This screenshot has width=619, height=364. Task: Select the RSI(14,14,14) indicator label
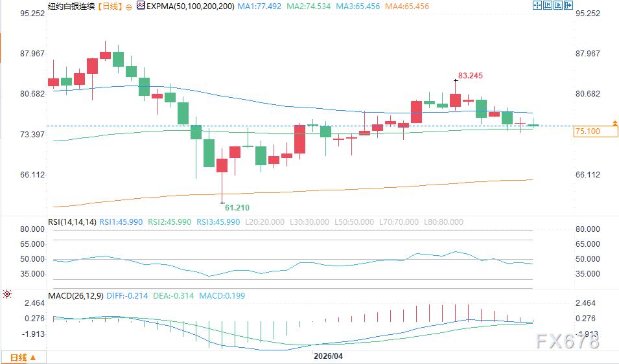point(72,222)
